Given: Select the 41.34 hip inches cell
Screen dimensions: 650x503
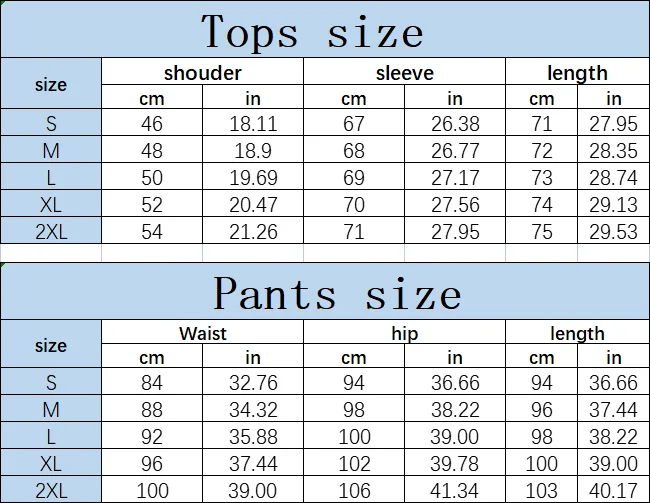Looking at the screenshot, I should pyautogui.click(x=455, y=491).
